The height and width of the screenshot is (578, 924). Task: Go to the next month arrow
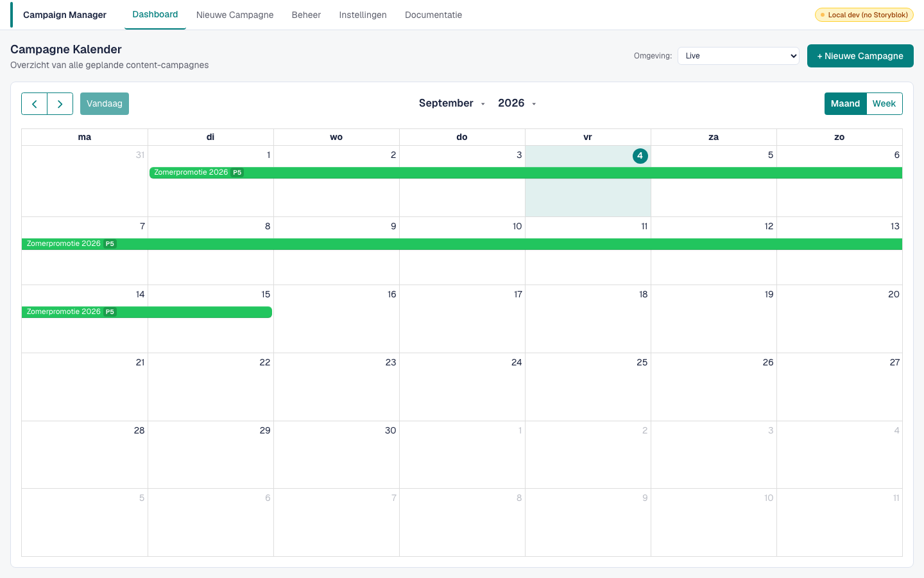tap(60, 103)
